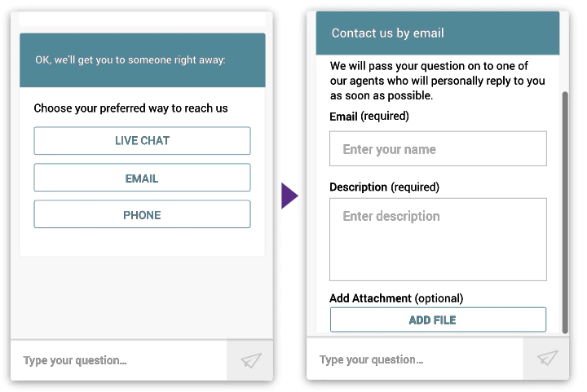The width and height of the screenshot is (587, 392).
Task: Click the email form vertical scrollbar
Action: click(x=565, y=212)
